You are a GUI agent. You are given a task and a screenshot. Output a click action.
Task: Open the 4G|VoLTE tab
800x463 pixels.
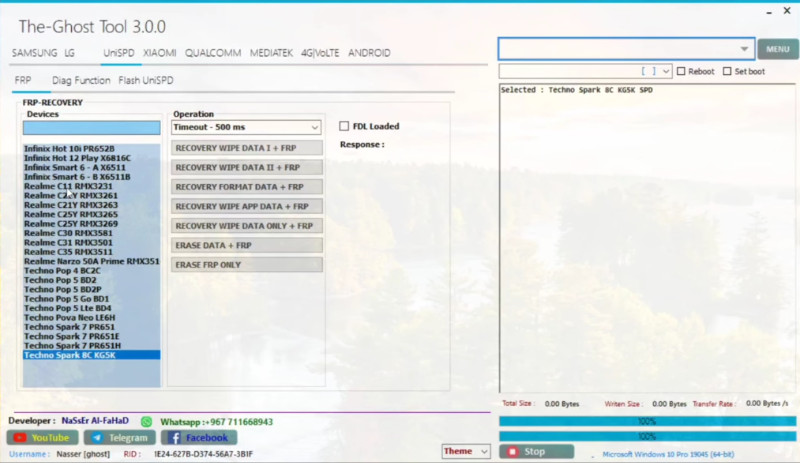[320, 53]
